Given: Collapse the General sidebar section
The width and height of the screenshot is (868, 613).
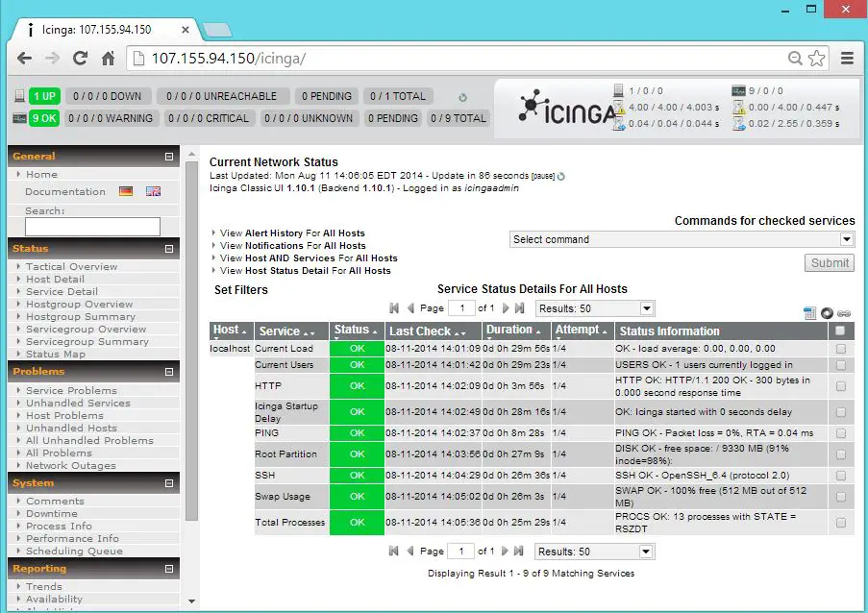Looking at the screenshot, I should coord(169,157).
